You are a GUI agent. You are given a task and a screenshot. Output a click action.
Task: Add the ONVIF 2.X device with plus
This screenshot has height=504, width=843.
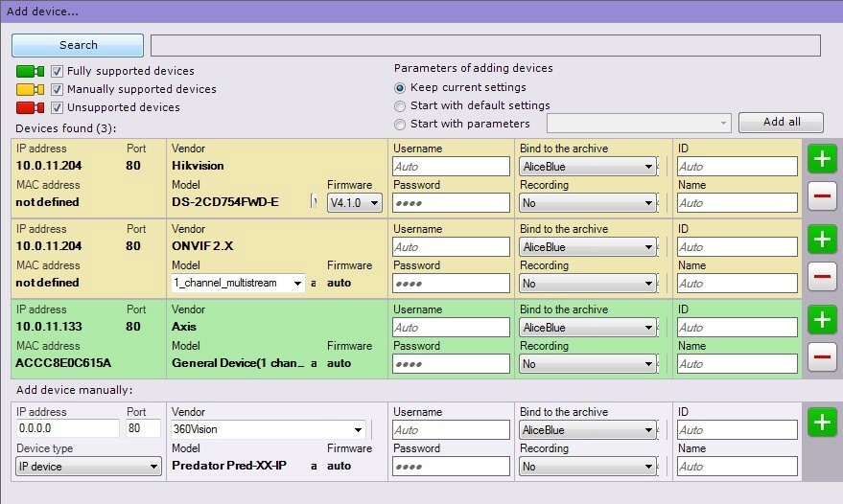822,239
